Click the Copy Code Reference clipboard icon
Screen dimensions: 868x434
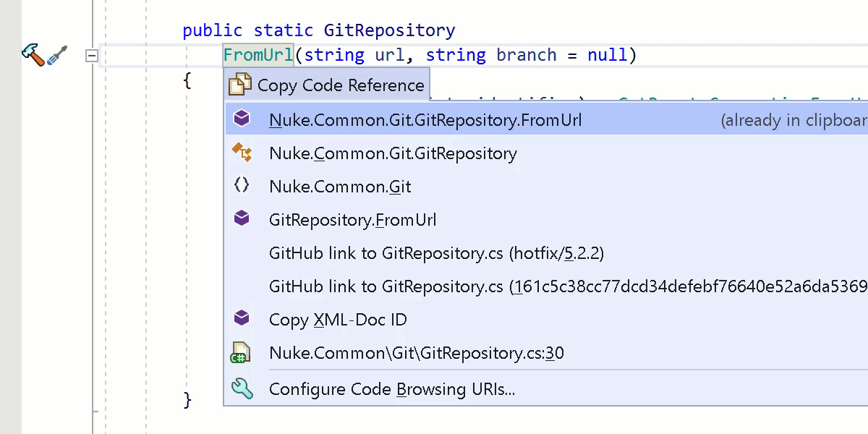click(242, 84)
